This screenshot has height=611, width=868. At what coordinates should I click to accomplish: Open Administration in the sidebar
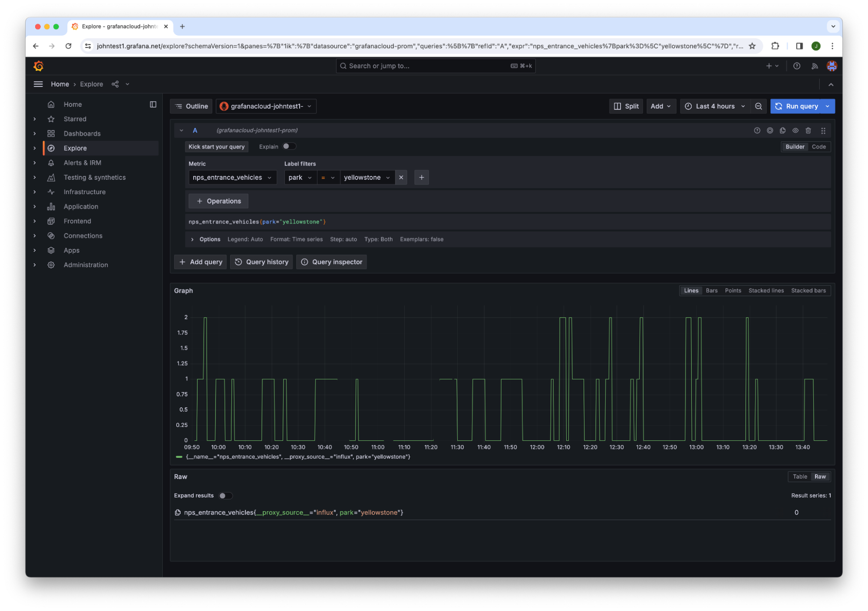(x=86, y=265)
